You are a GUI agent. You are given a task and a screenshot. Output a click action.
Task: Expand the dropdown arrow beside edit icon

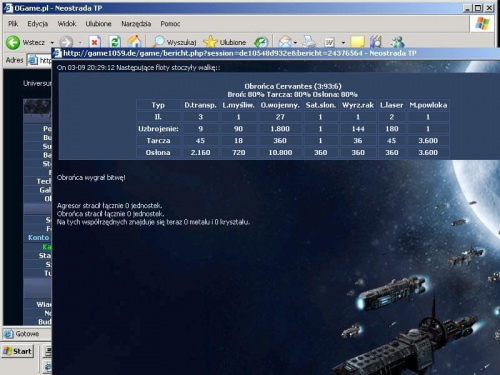343,43
